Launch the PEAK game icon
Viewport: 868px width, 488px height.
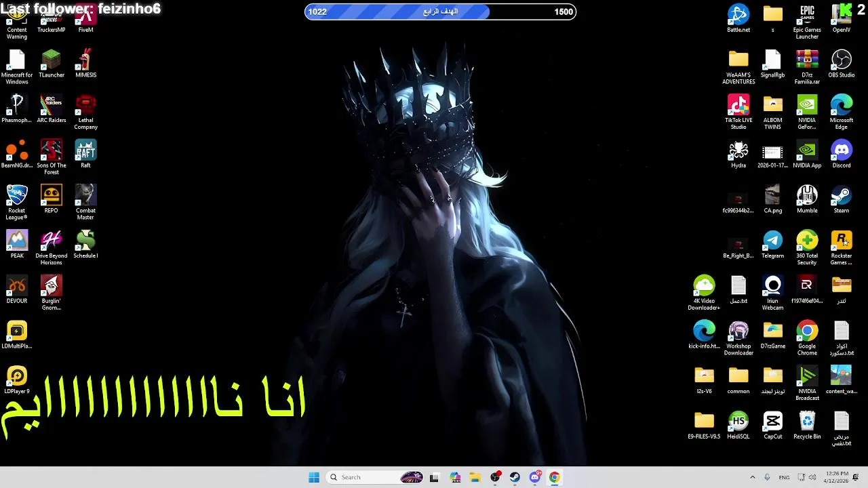pyautogui.click(x=17, y=245)
